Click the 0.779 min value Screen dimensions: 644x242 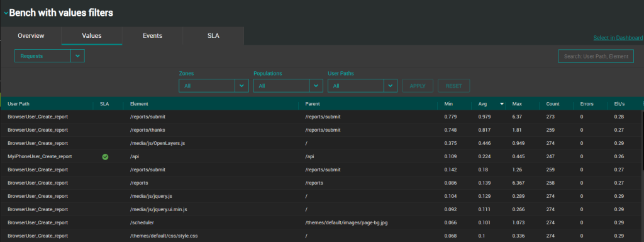click(450, 117)
